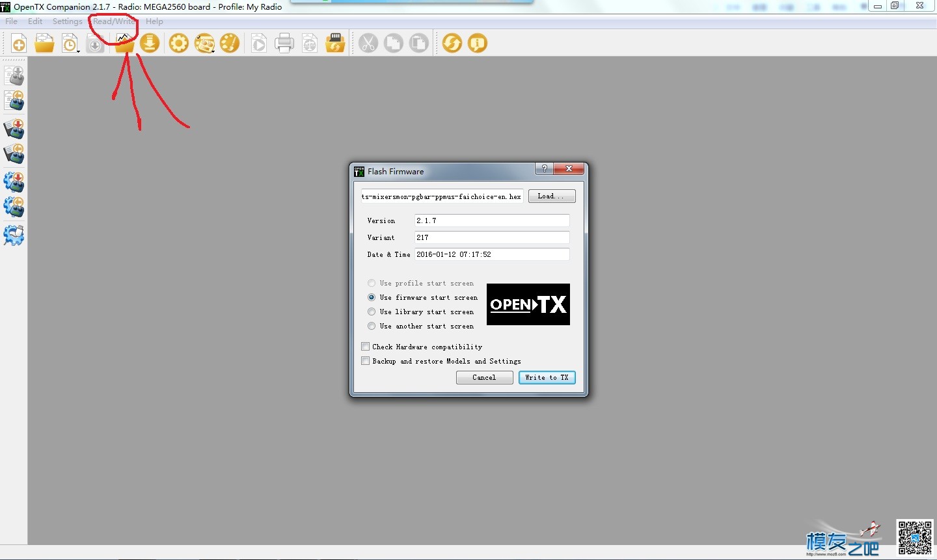Click the "Version" label text
Image resolution: width=937 pixels, height=560 pixels.
(x=381, y=220)
